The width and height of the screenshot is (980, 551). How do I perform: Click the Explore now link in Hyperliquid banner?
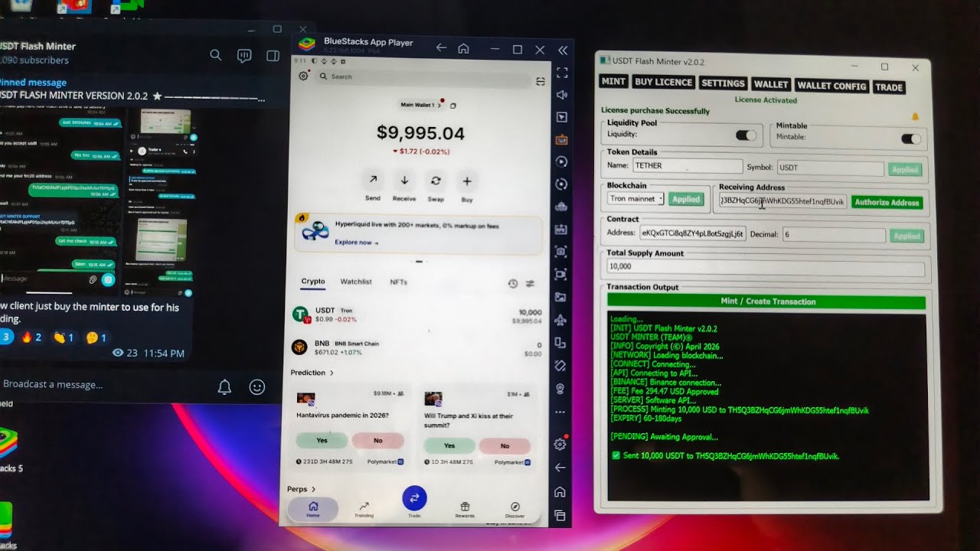coord(356,243)
